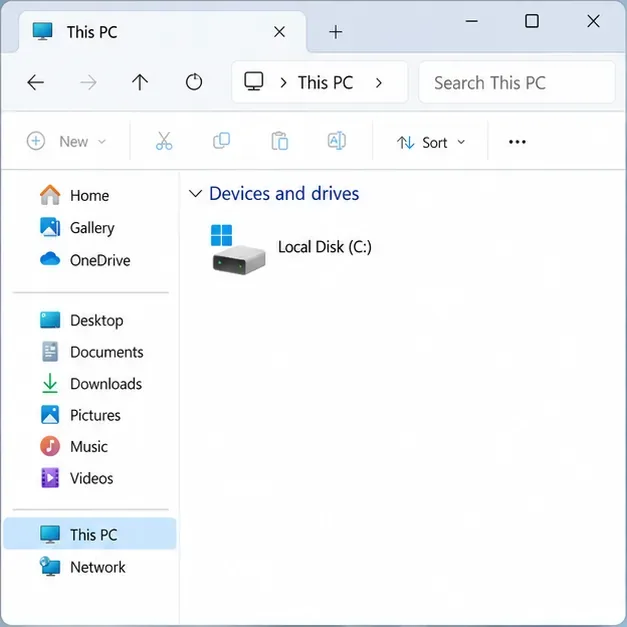Viewport: 627px width, 627px height.
Task: Open the See more ellipsis menu
Action: pyautogui.click(x=517, y=142)
